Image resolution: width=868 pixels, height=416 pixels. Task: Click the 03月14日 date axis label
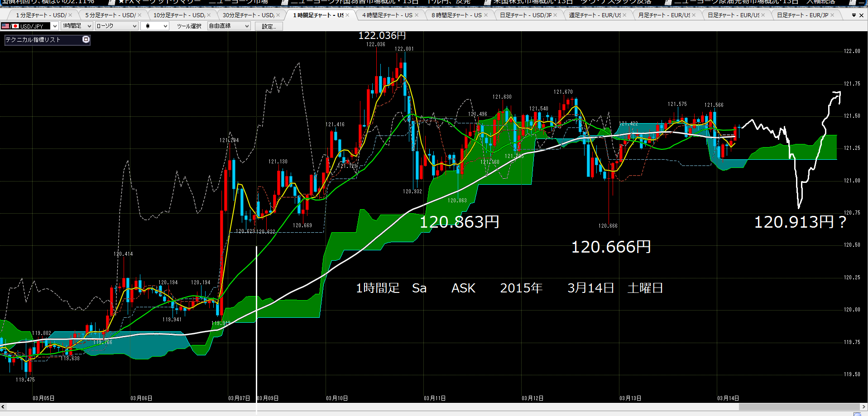pyautogui.click(x=728, y=398)
